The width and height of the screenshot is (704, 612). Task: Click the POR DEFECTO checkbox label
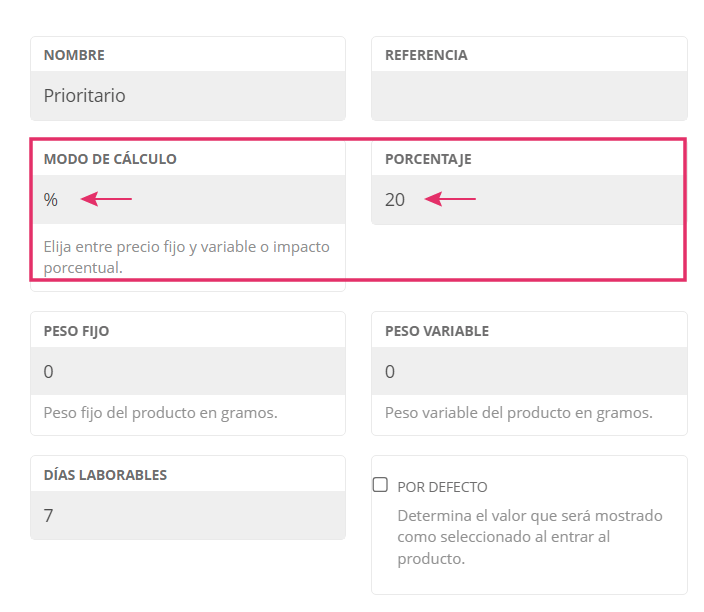pyautogui.click(x=442, y=487)
